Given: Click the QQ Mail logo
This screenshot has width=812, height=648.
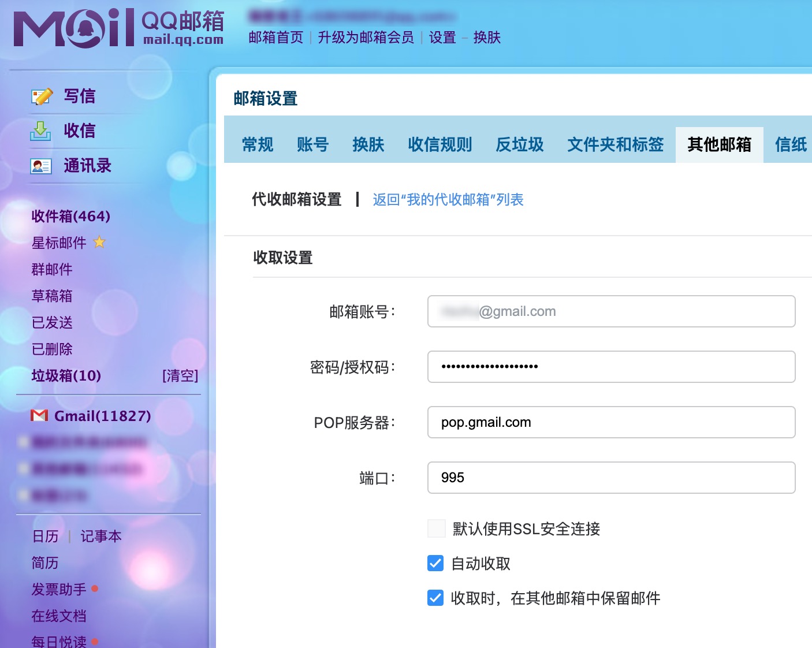Looking at the screenshot, I should [119, 27].
